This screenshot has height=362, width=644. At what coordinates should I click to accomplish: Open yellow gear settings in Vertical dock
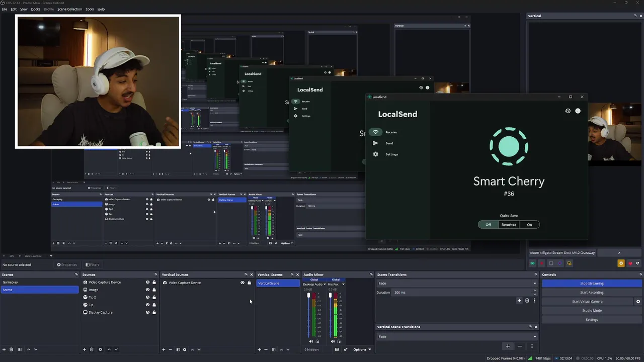[x=621, y=263]
